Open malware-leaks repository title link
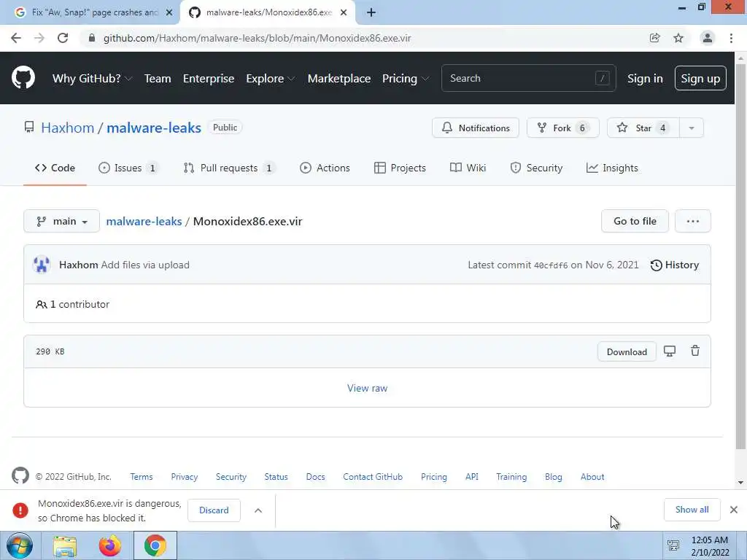The width and height of the screenshot is (747, 560). point(154,128)
